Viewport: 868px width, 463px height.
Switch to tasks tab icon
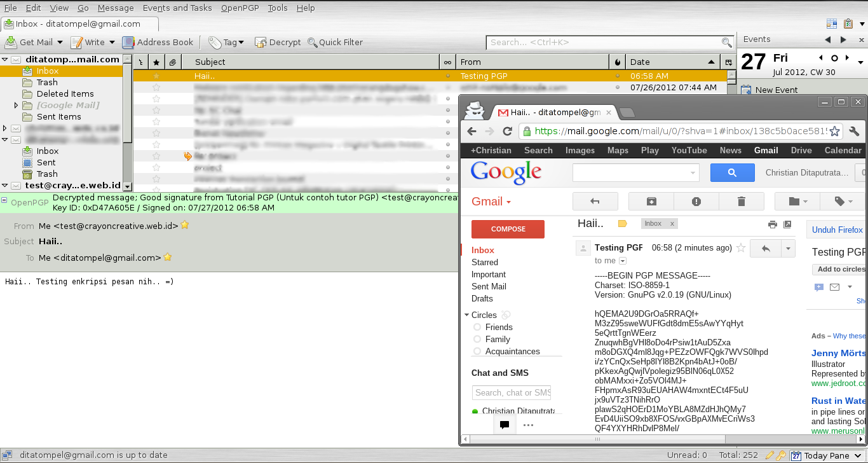click(848, 24)
